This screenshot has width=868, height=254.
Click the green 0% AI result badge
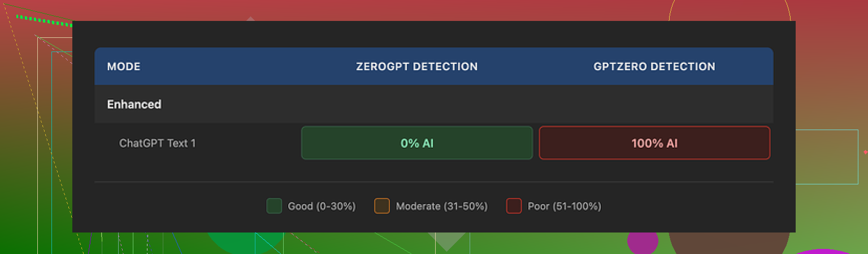pos(416,143)
